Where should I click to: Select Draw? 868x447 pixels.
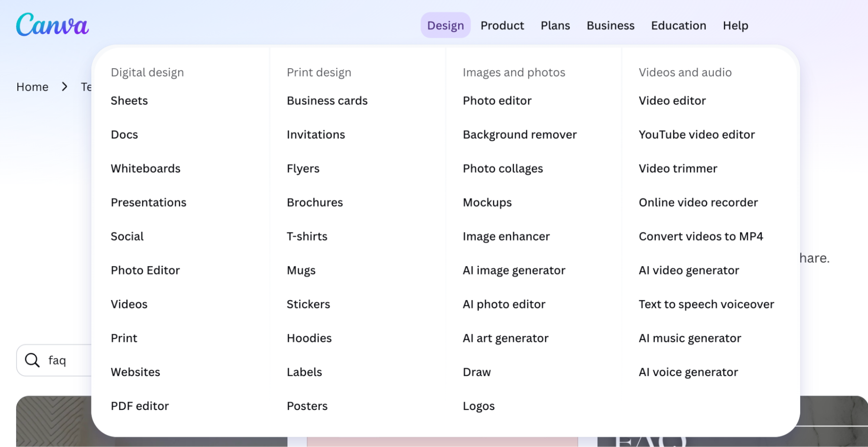click(477, 372)
